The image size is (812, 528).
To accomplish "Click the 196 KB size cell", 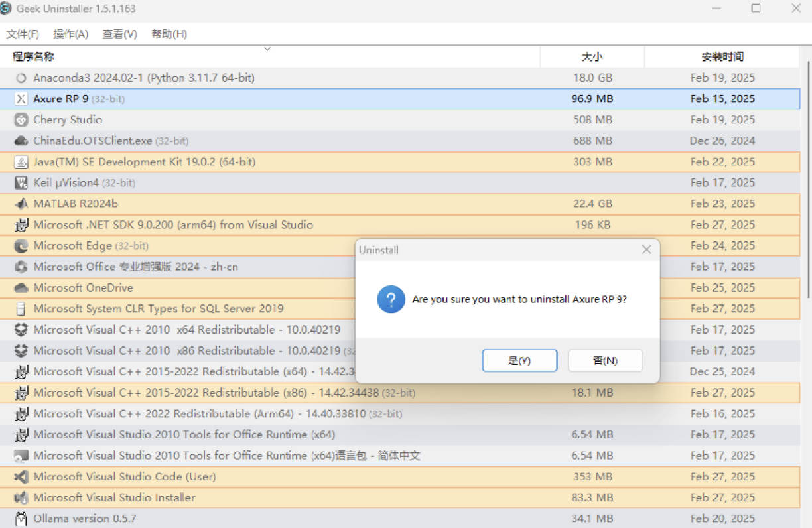I will click(x=592, y=225).
